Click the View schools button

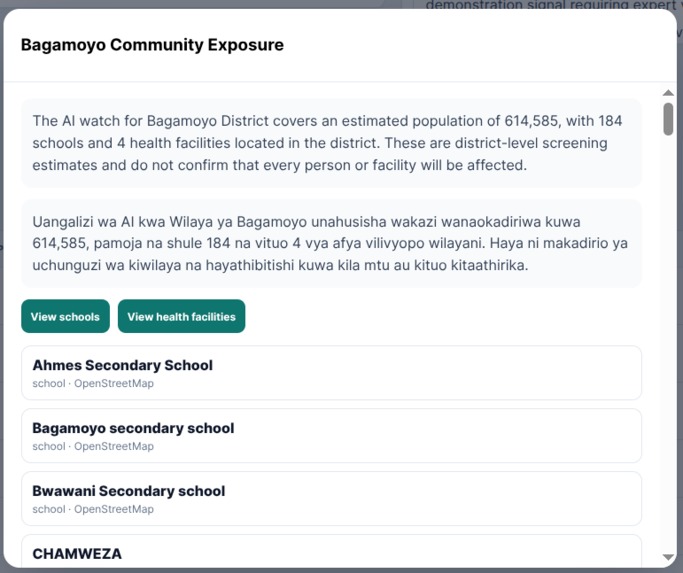click(x=65, y=316)
